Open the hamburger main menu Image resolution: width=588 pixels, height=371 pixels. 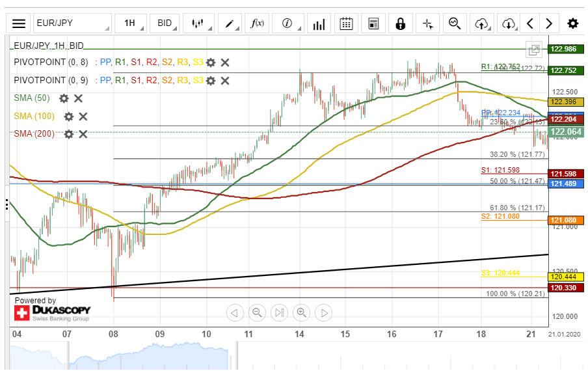click(19, 24)
